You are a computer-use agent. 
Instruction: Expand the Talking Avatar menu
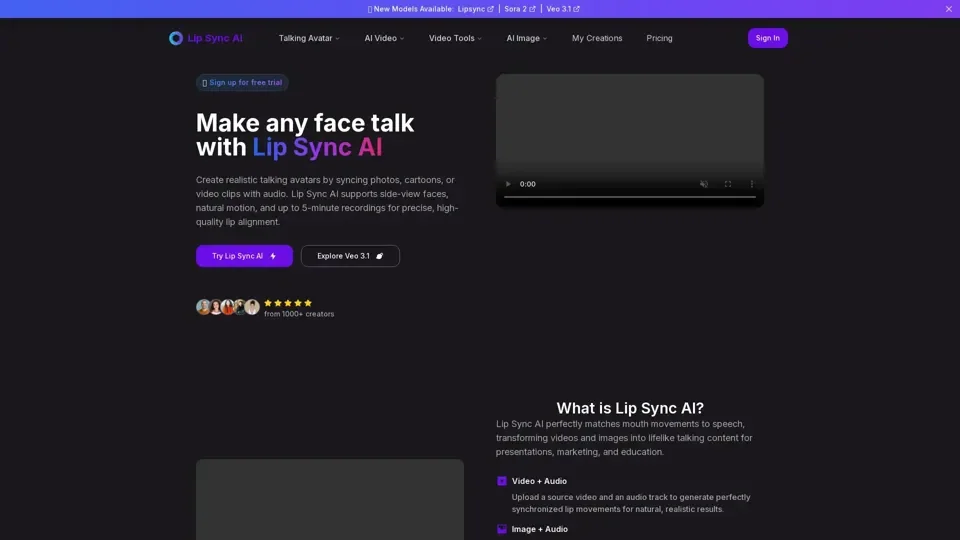309,38
